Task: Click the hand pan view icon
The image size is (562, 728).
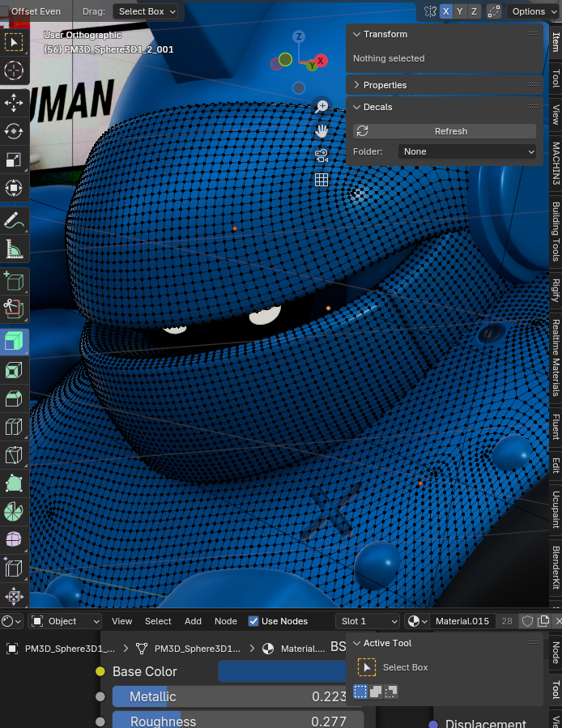Action: point(321,130)
